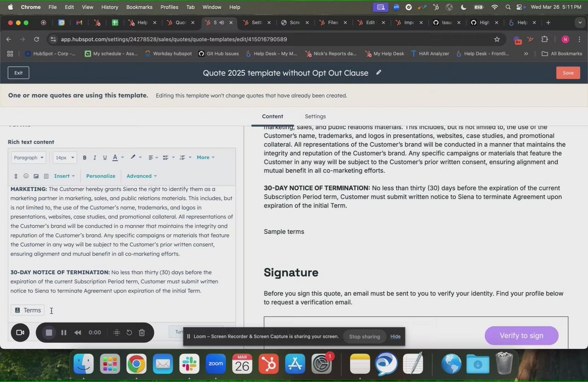Click the Personalize button
This screenshot has width=588, height=382.
[101, 176]
